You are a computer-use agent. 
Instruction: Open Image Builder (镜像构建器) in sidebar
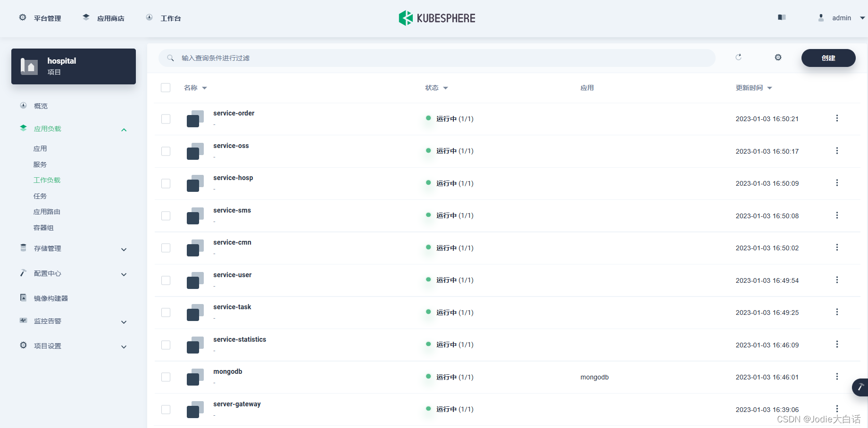(51, 298)
